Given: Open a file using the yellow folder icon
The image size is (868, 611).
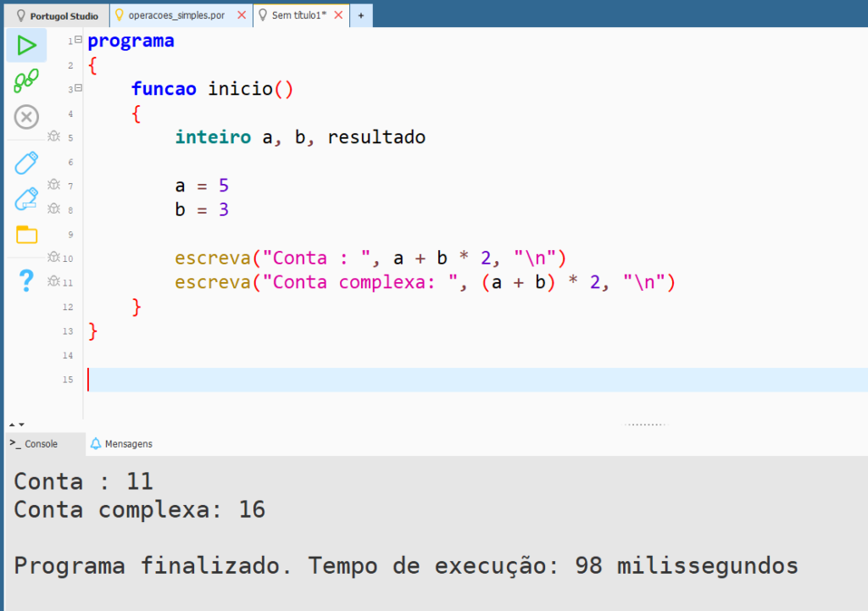Looking at the screenshot, I should pos(26,235).
